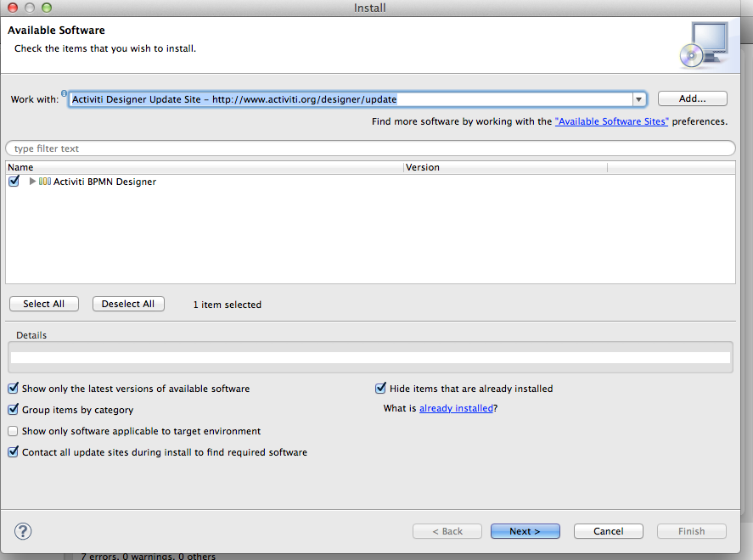Expand the Activiti BPMN Designer tree node
The width and height of the screenshot is (753, 560).
[32, 182]
